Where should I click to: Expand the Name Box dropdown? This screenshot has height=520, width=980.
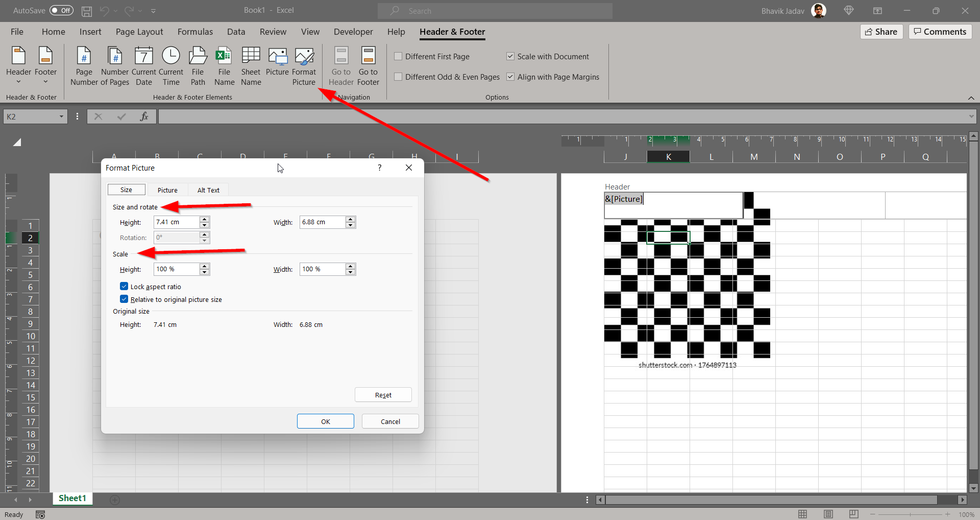coord(61,116)
